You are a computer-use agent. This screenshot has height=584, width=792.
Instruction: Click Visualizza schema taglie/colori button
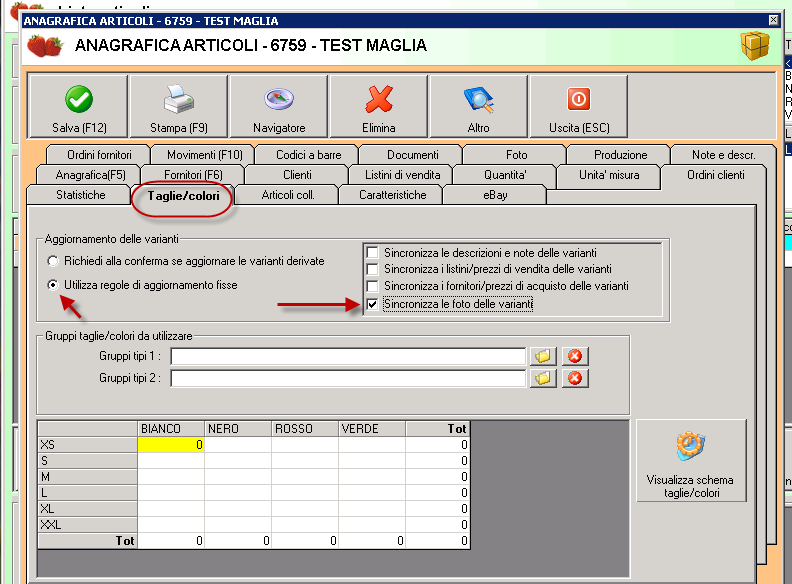[691, 460]
